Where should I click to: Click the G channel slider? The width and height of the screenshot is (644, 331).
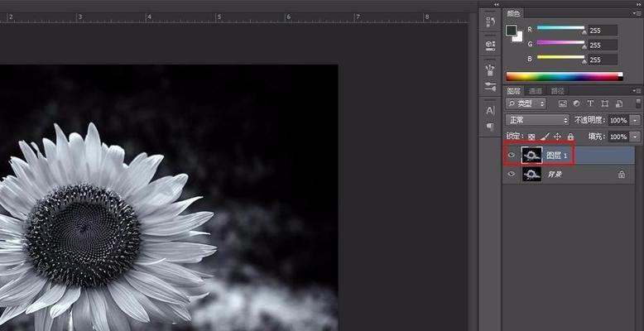(560, 43)
